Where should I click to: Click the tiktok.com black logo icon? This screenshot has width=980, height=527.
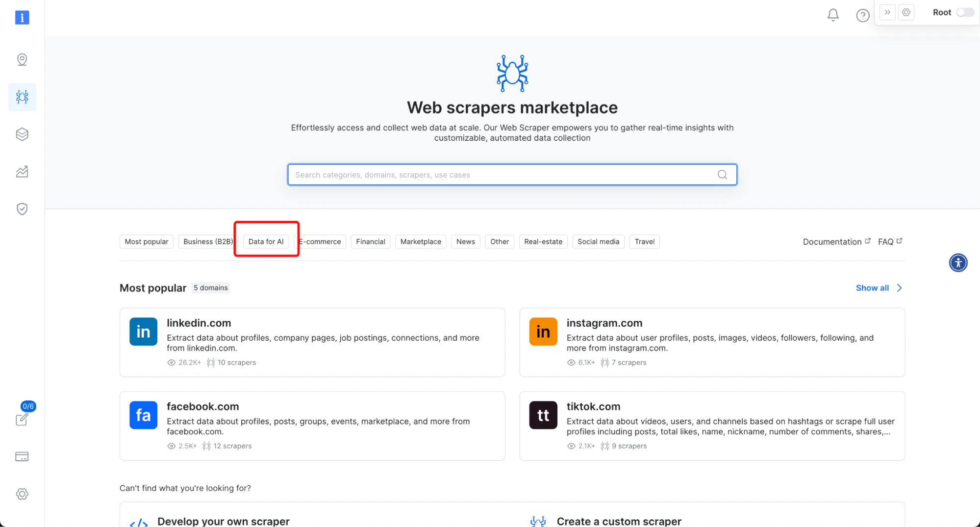pos(543,415)
